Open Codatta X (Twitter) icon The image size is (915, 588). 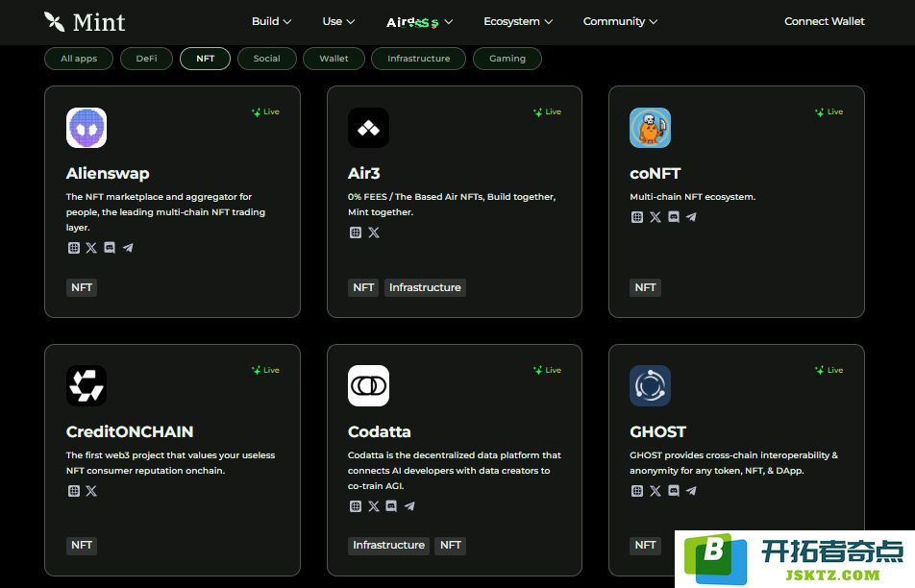(x=374, y=506)
